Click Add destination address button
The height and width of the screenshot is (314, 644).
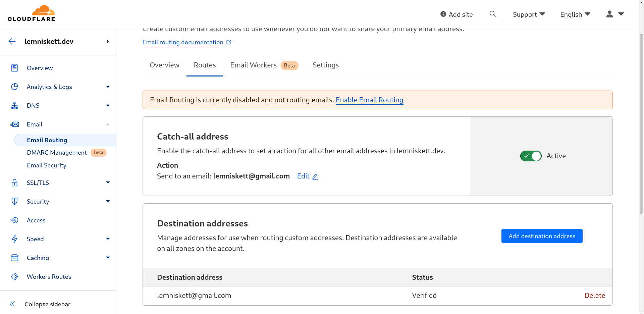click(x=542, y=236)
